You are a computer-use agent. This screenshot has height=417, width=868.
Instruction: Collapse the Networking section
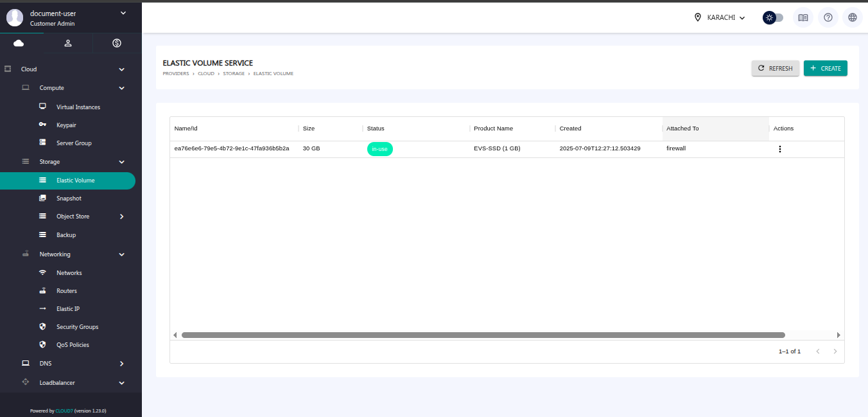click(122, 254)
